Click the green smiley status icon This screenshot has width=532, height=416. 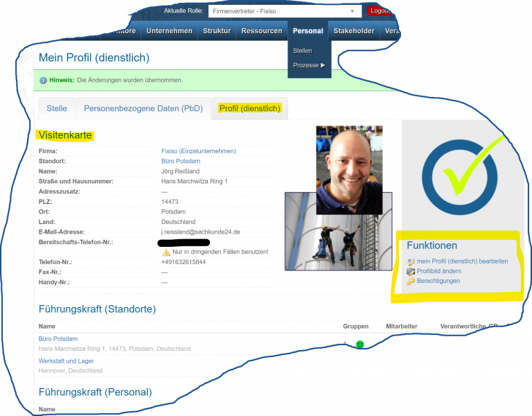coord(360,345)
